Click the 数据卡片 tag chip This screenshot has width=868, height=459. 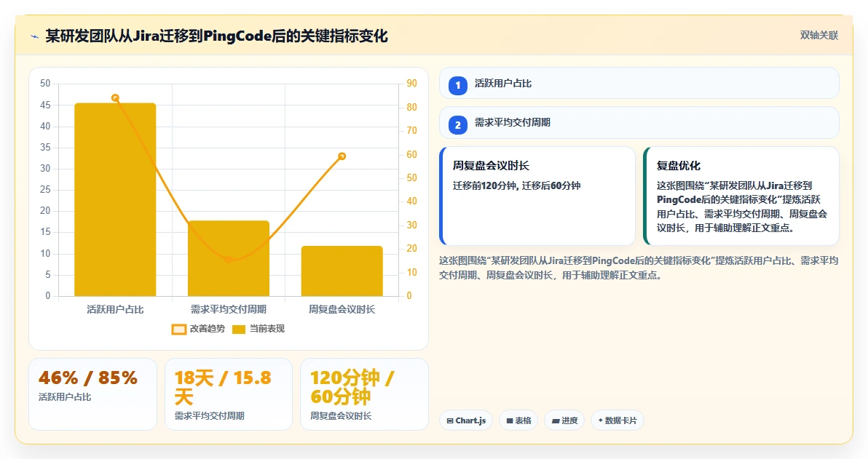(618, 420)
